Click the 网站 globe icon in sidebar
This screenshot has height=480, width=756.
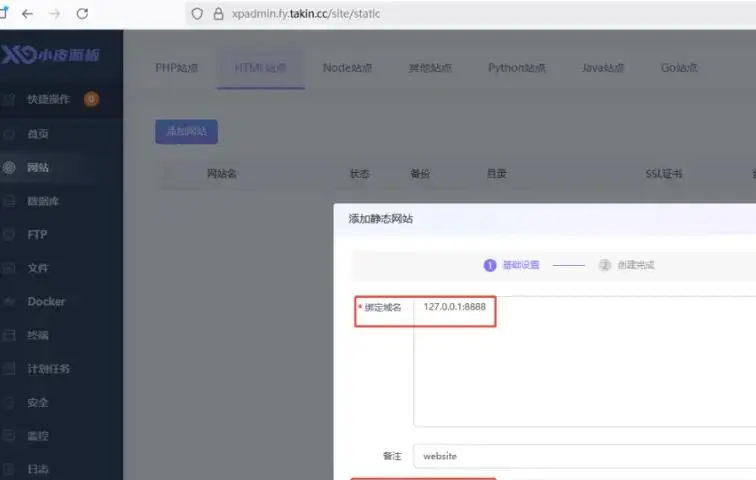point(9,167)
